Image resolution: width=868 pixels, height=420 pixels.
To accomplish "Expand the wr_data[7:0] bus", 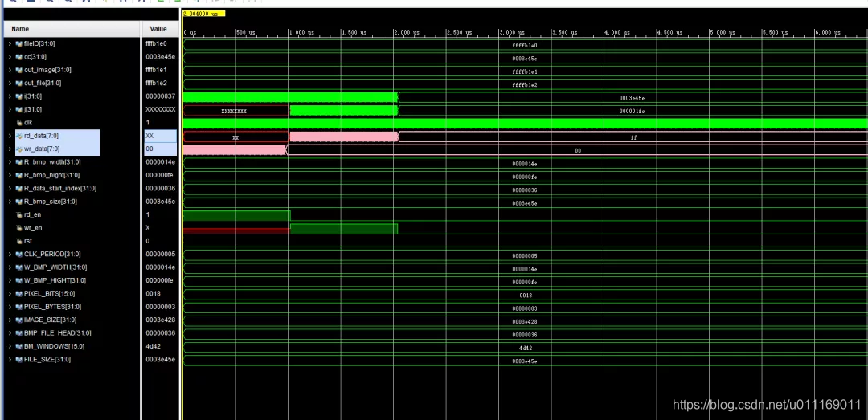I will (10, 149).
